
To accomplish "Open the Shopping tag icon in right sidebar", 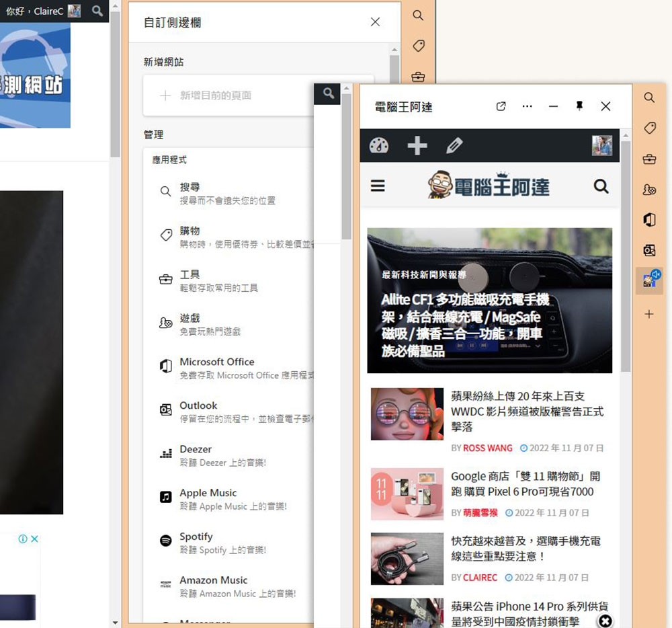I will tap(649, 128).
